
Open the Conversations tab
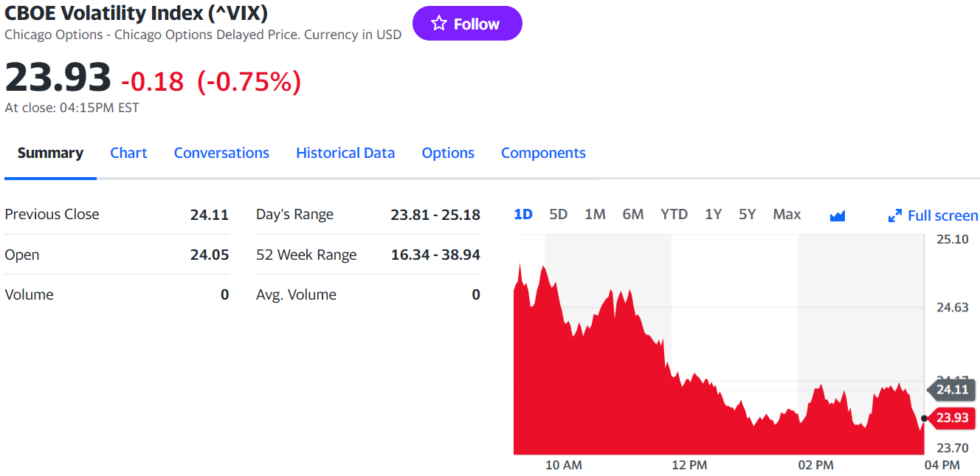click(x=221, y=153)
